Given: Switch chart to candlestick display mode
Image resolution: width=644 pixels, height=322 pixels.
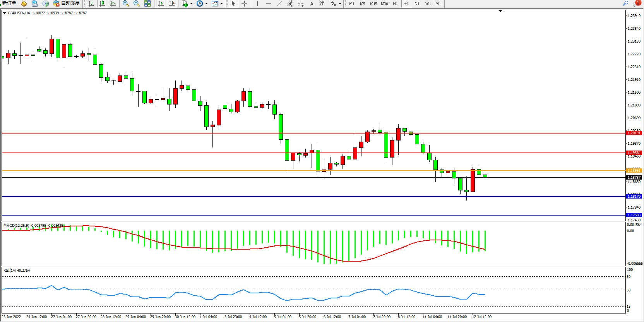Looking at the screenshot, I should [102, 3].
